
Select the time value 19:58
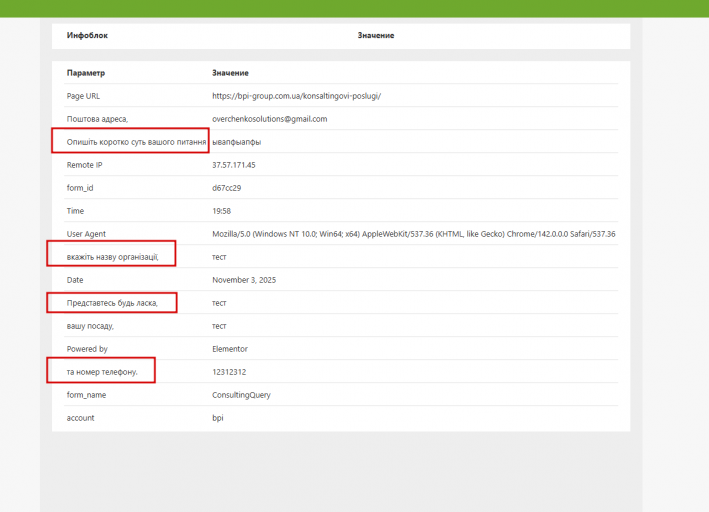click(x=222, y=211)
